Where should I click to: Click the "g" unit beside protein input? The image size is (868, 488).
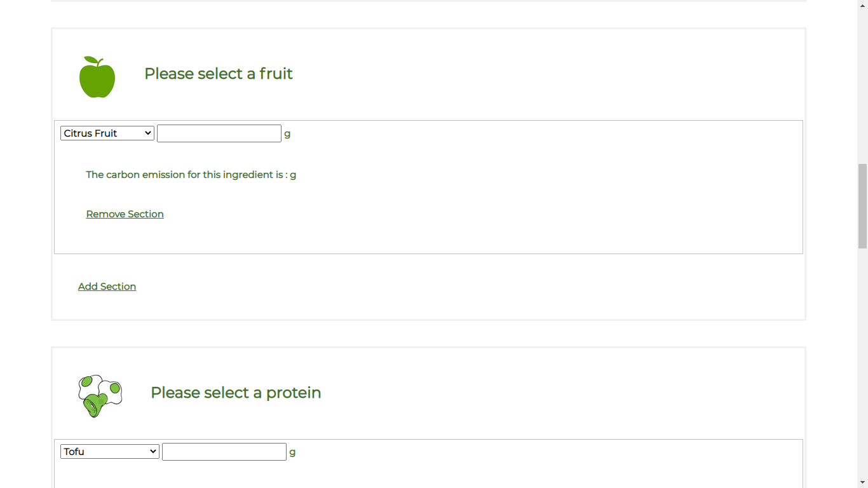click(292, 452)
